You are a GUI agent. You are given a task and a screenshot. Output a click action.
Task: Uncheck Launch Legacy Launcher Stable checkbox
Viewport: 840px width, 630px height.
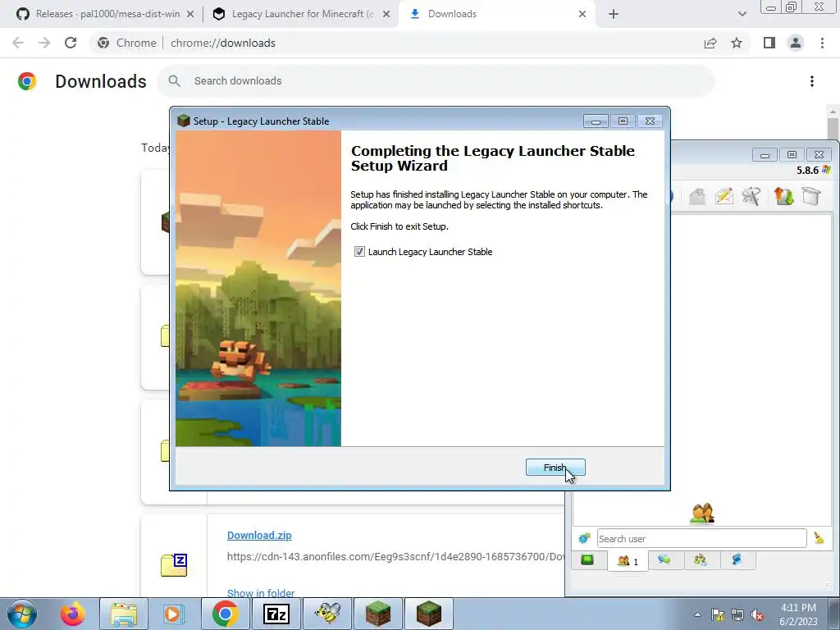point(359,252)
